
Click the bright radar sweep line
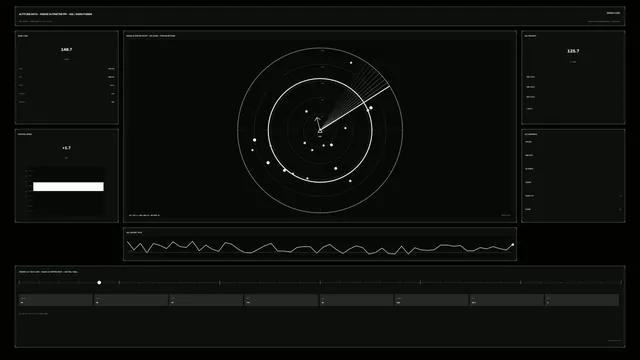(355, 109)
